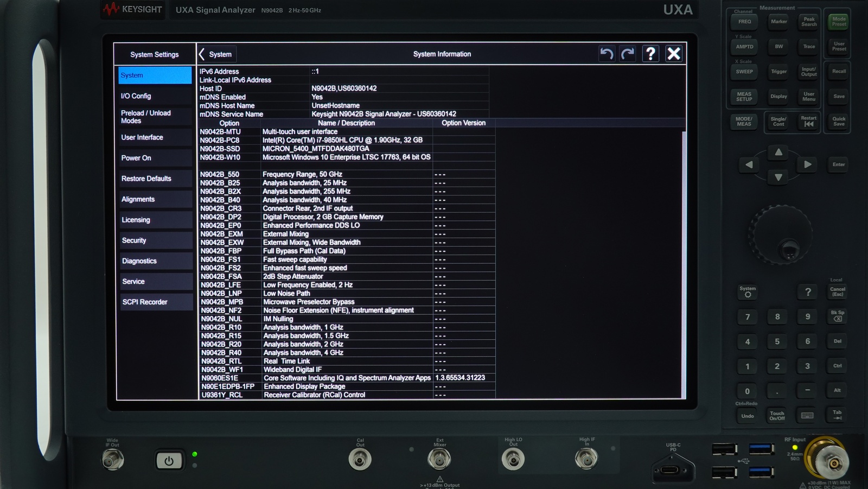Image resolution: width=868 pixels, height=489 pixels.
Task: Click the mDNS Host Name value UnsetHostname
Action: tap(335, 106)
